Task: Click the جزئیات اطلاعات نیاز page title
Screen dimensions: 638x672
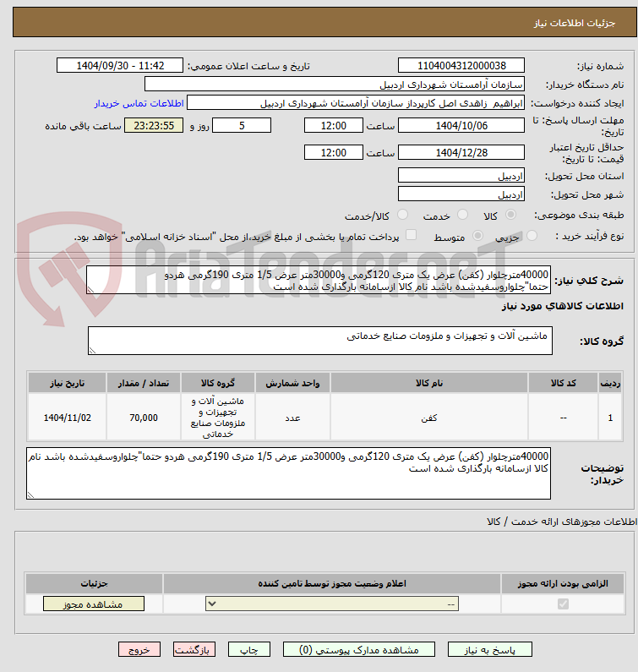Action: click(574, 23)
